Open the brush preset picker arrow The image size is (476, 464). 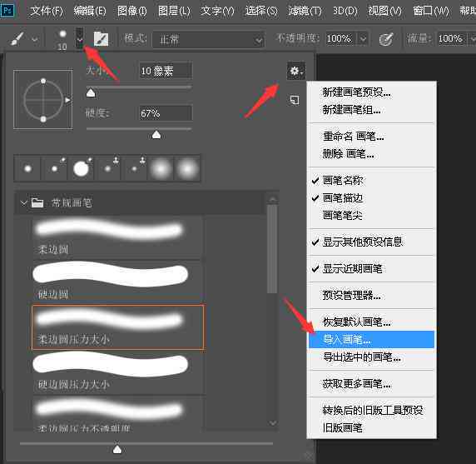pyautogui.click(x=80, y=38)
